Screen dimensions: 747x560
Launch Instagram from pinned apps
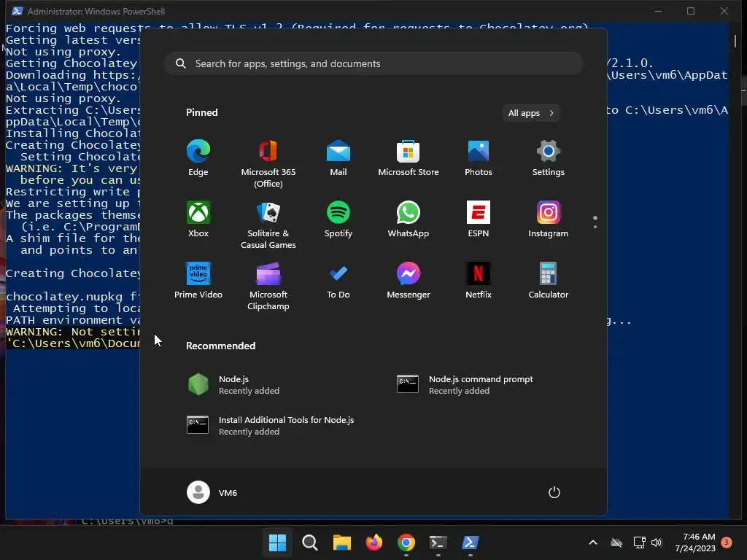549,219
